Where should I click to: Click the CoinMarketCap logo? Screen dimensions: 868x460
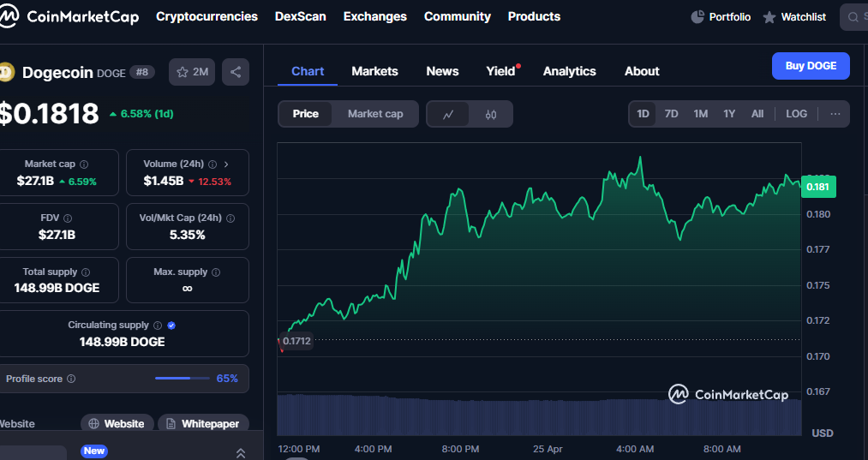69,16
